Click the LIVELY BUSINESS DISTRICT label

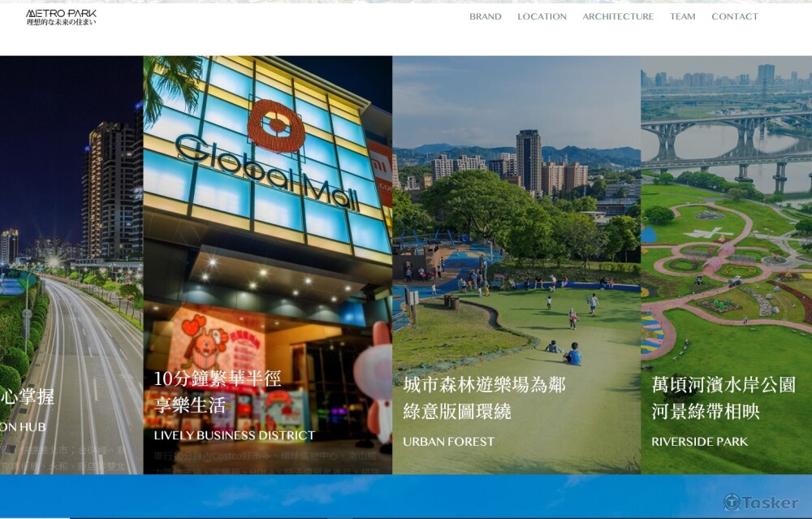pyautogui.click(x=234, y=435)
